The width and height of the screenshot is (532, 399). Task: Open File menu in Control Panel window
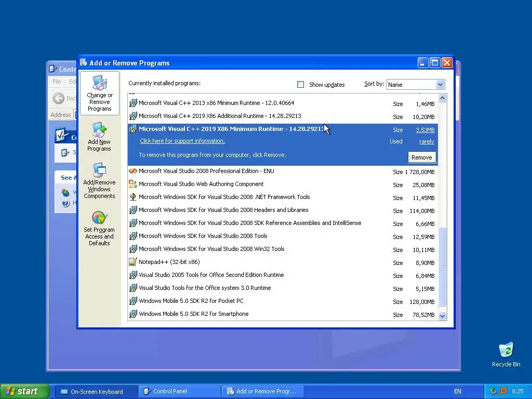tap(57, 82)
